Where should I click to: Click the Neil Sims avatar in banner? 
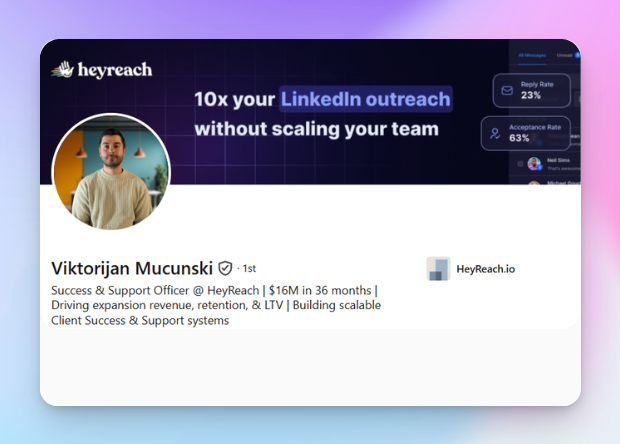pyautogui.click(x=534, y=164)
